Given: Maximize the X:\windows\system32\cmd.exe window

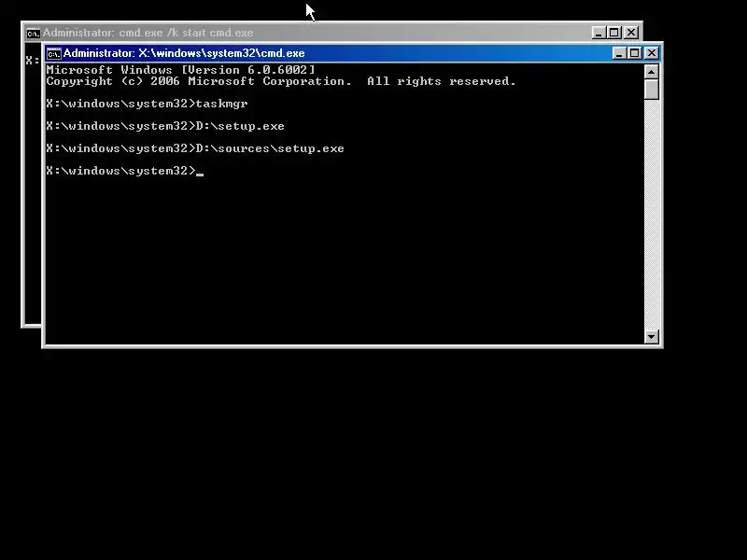Looking at the screenshot, I should (x=635, y=53).
